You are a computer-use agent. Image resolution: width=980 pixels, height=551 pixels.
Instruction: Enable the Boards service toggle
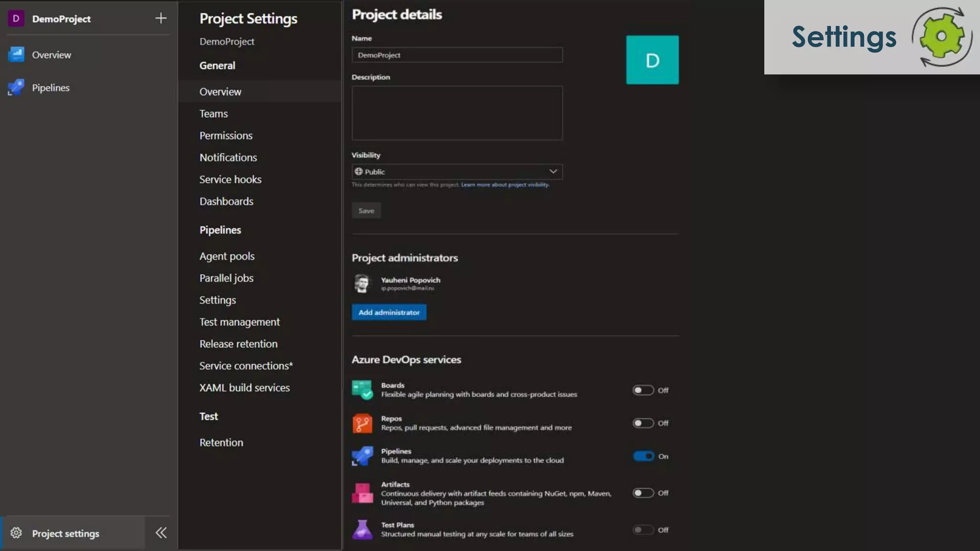pos(643,390)
